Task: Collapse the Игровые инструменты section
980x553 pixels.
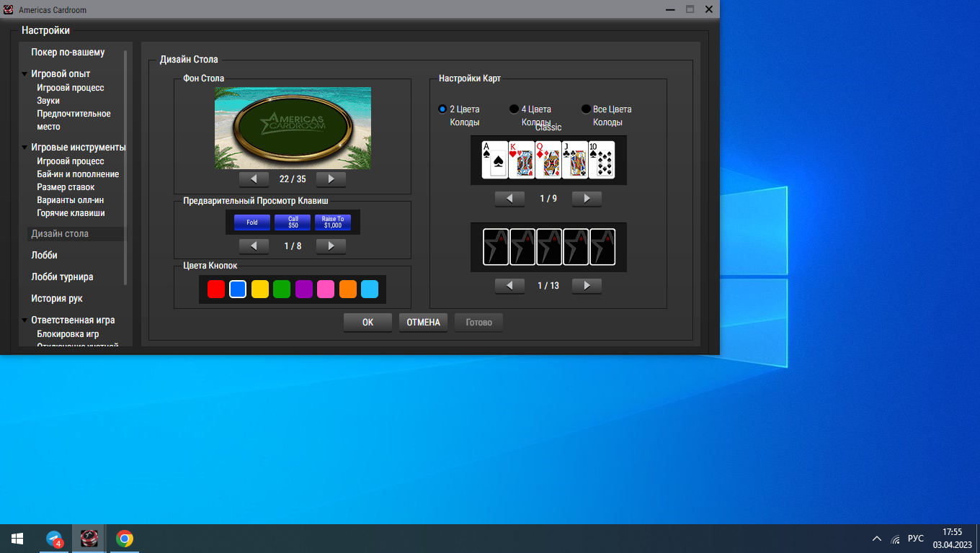Action: (x=24, y=148)
